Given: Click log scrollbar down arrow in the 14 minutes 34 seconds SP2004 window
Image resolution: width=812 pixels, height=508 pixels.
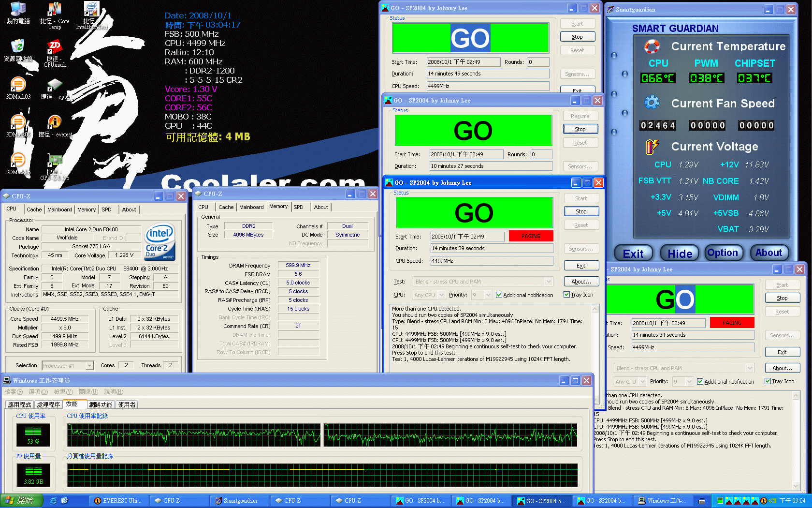Looking at the screenshot, I should [796, 486].
